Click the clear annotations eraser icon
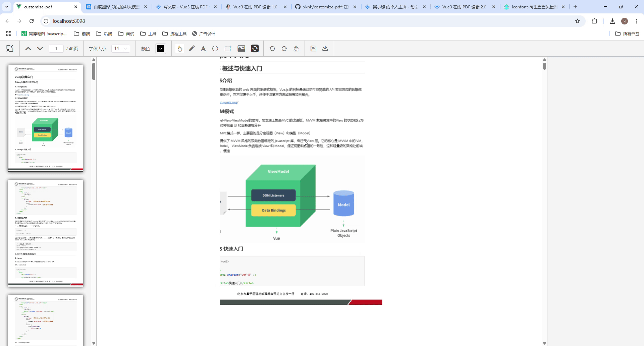644x346 pixels. click(296, 48)
